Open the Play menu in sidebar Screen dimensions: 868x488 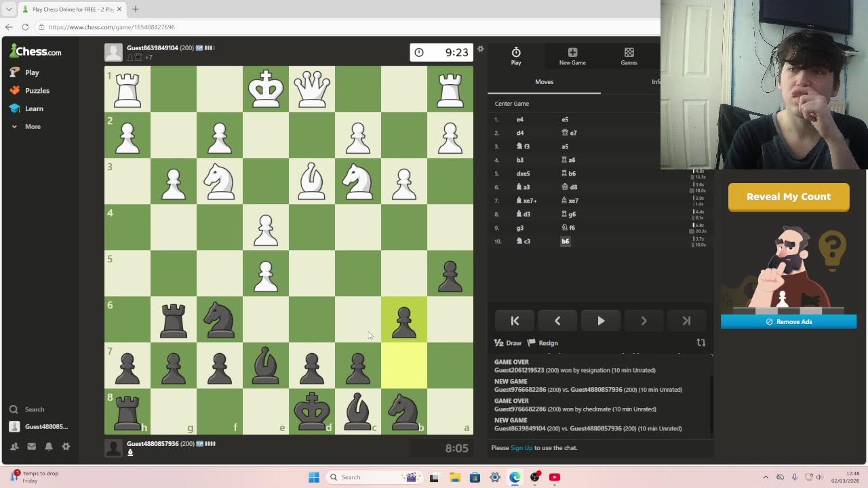click(x=25, y=72)
